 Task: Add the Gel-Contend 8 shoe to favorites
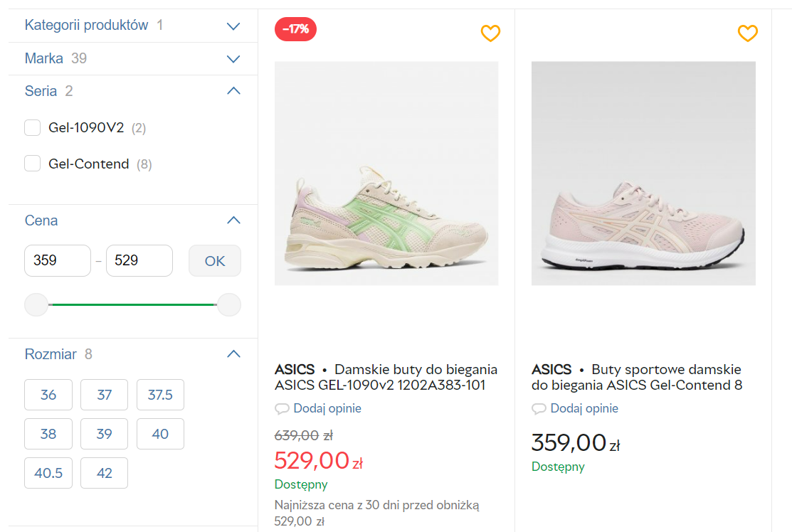(x=748, y=33)
